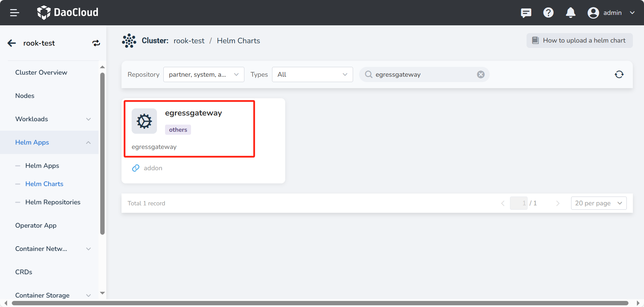This screenshot has width=644, height=307.
Task: Open the DaoCloud logo
Action: click(67, 12)
